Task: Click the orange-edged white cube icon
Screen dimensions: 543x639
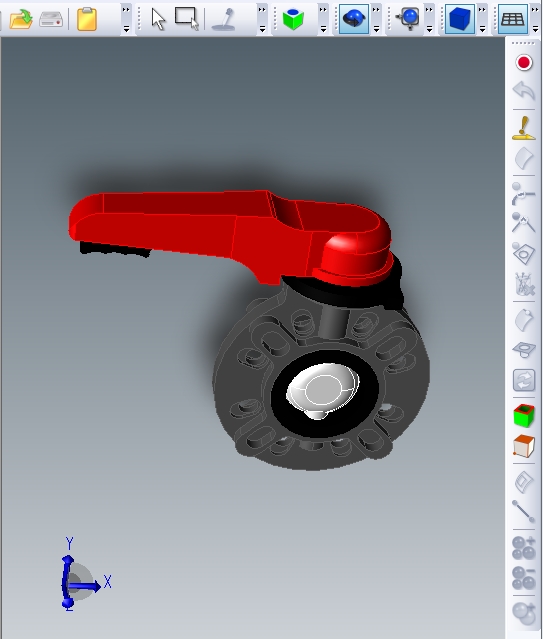Action: [x=524, y=446]
